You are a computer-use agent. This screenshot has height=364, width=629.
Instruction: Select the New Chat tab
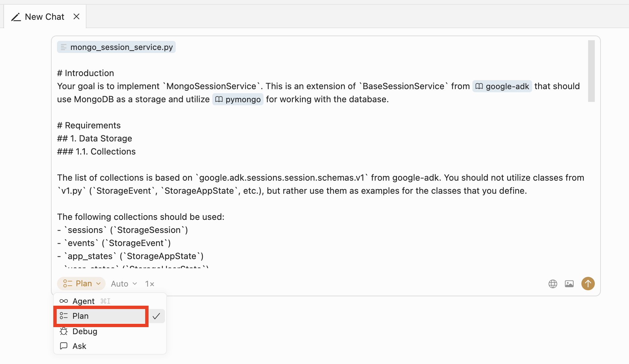45,16
